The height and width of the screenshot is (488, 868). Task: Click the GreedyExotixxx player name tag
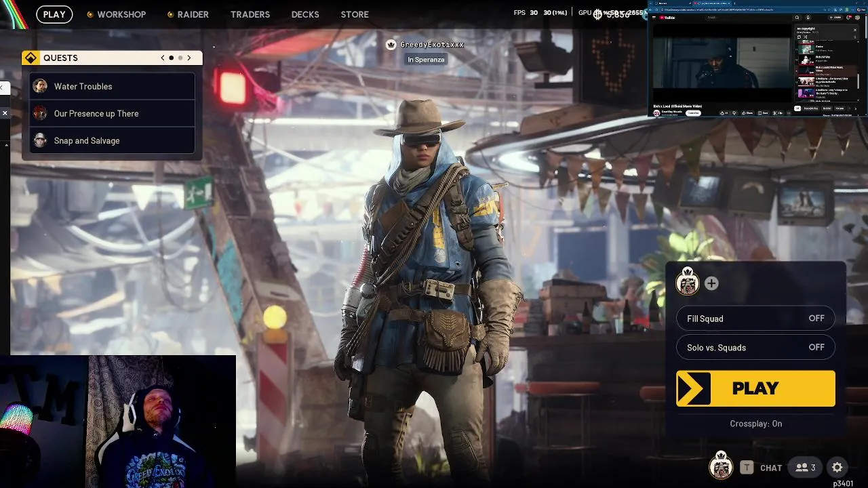(432, 45)
